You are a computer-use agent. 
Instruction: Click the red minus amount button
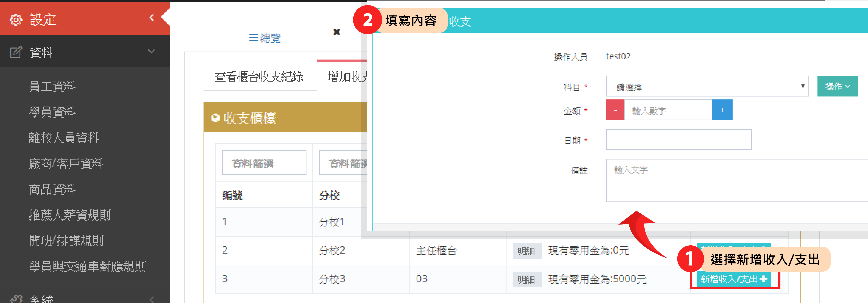615,110
